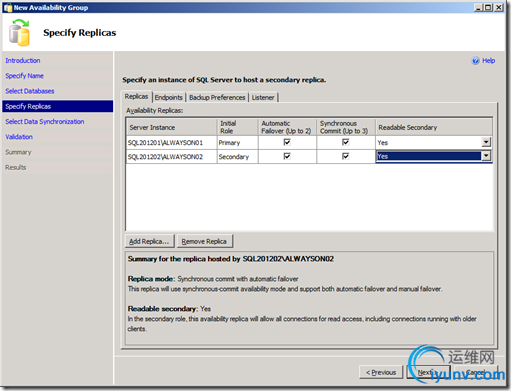Click the Synchronous Commit column header
Viewport: 511px width, 391px height.
tap(346, 127)
